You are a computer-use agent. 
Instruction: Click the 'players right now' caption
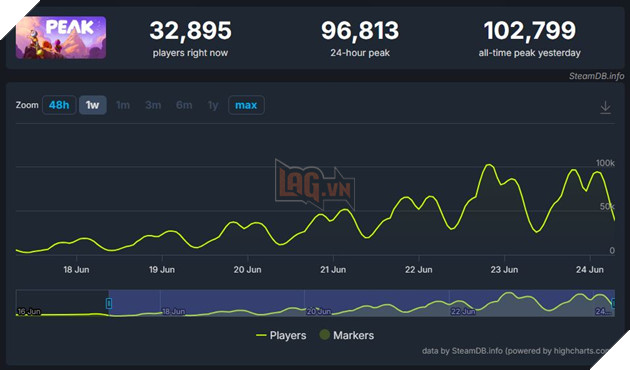190,53
